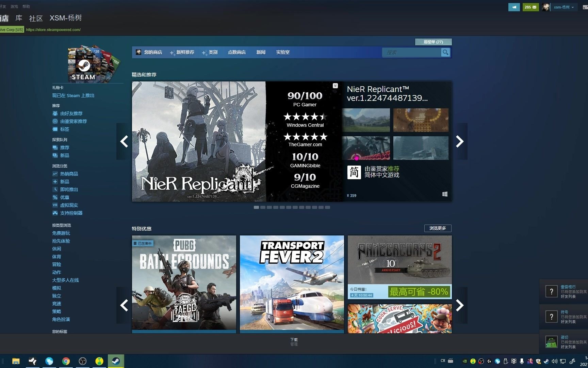Click the Steam gift card image

tap(94, 64)
